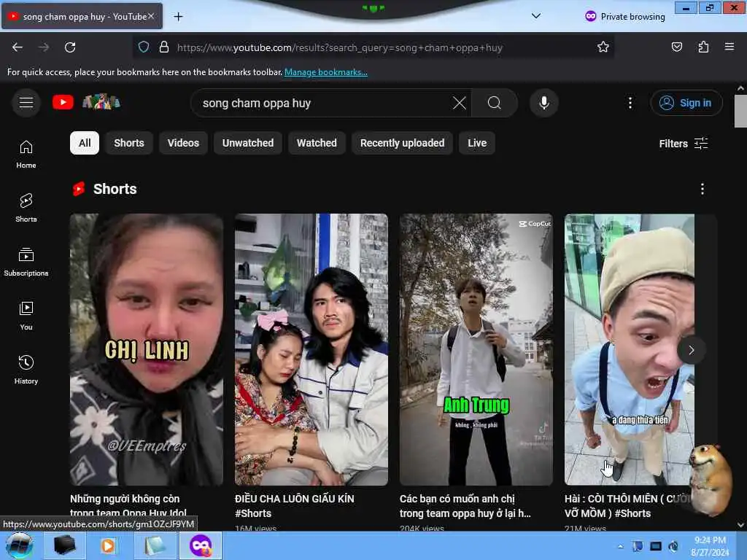
Task: Select the Recently uploaded filter chip
Action: tap(402, 143)
